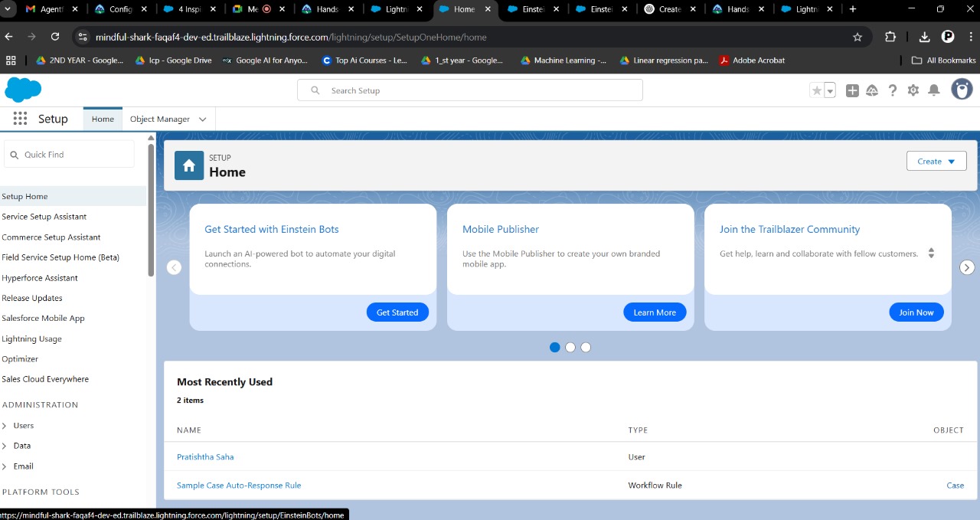
Task: Select the second carousel page indicator
Action: pyautogui.click(x=570, y=347)
